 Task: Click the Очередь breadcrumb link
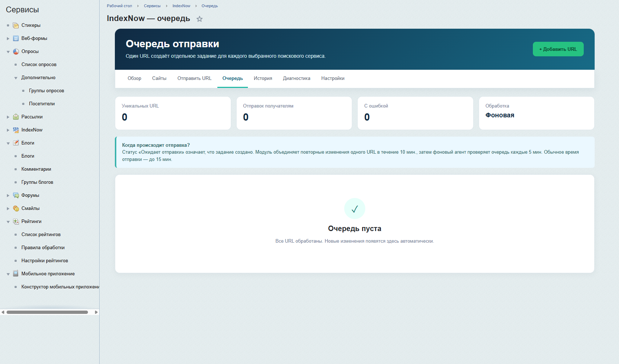[210, 6]
